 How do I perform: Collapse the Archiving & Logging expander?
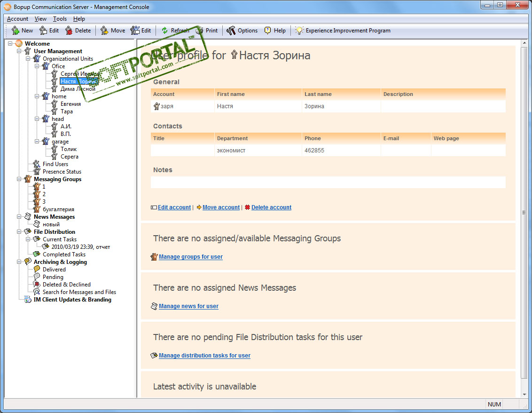point(19,262)
